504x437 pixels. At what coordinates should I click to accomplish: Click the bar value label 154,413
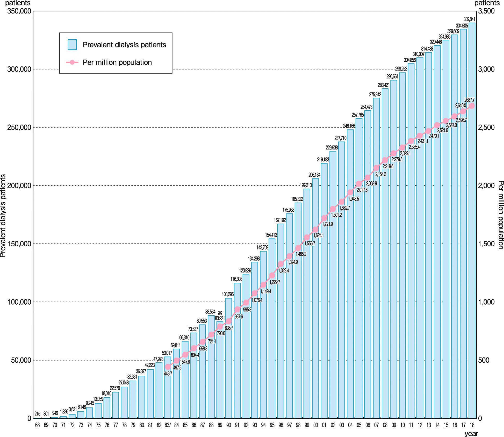click(x=271, y=235)
